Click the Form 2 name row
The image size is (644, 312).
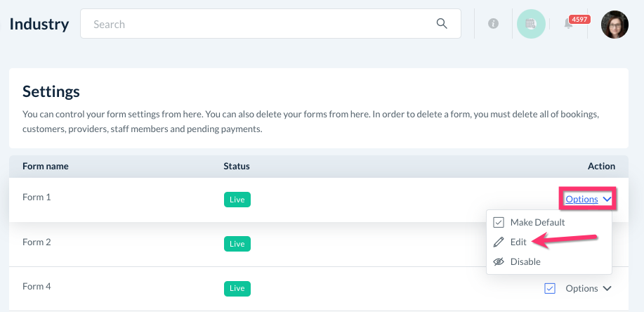37,242
